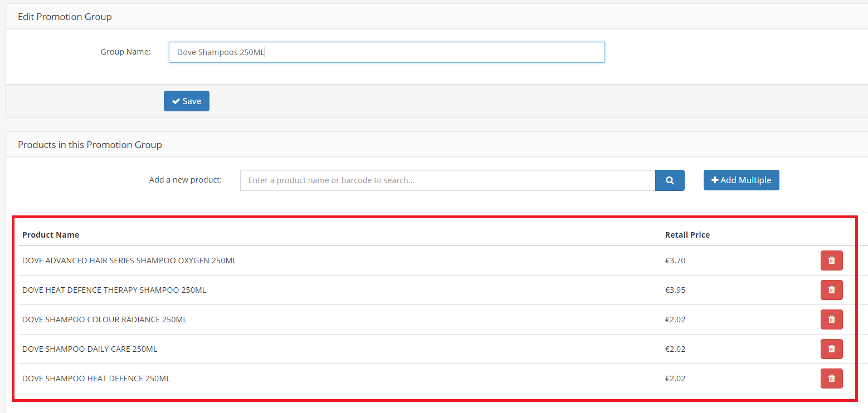Click the Add a new product label

[186, 180]
